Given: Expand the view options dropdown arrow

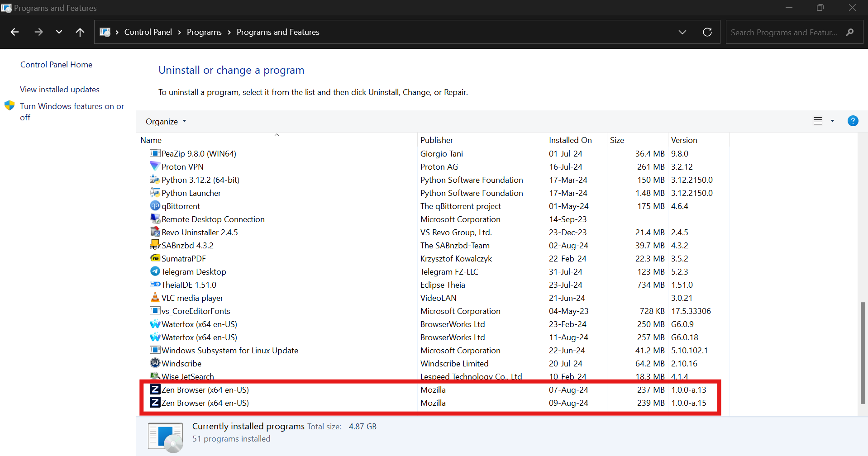Looking at the screenshot, I should [832, 121].
